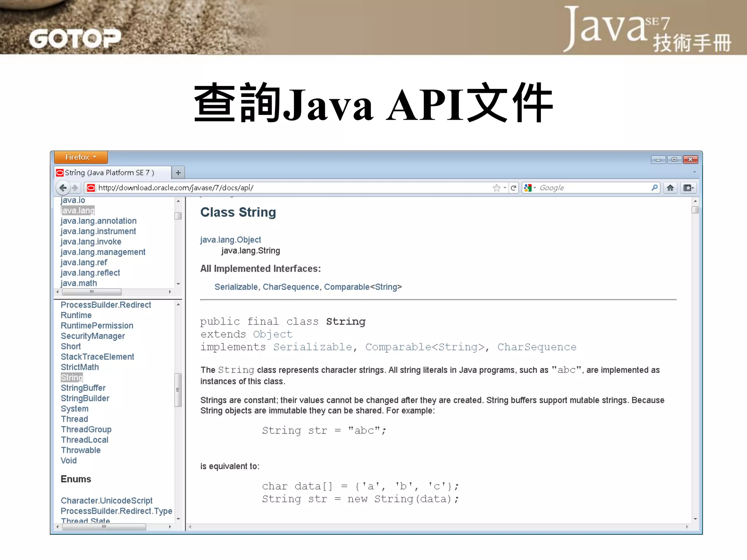Click classes list scroll up arrow
The image size is (747, 560).
point(178,304)
